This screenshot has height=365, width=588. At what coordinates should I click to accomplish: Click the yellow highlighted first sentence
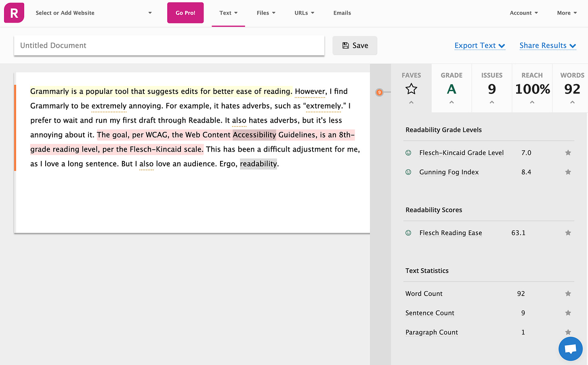click(x=161, y=92)
